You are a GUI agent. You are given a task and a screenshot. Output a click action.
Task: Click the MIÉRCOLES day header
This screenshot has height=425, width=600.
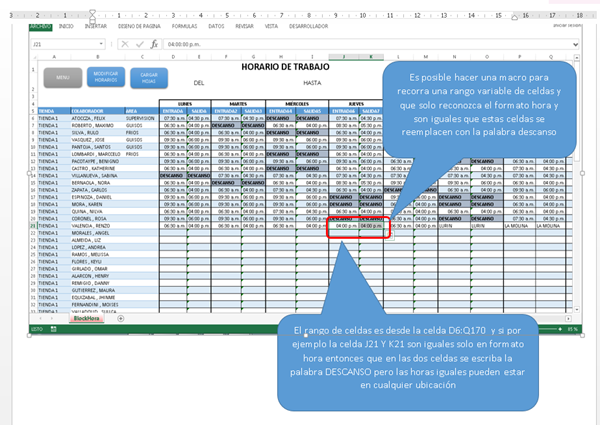coord(297,104)
